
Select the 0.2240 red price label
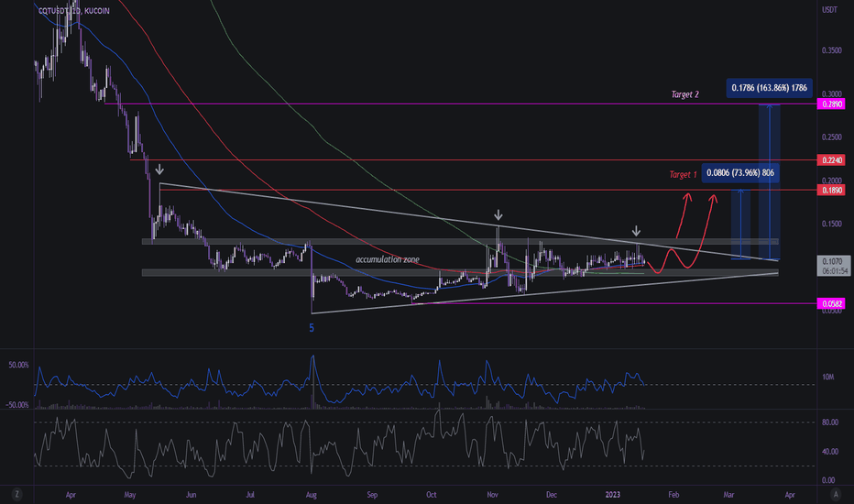tap(831, 160)
